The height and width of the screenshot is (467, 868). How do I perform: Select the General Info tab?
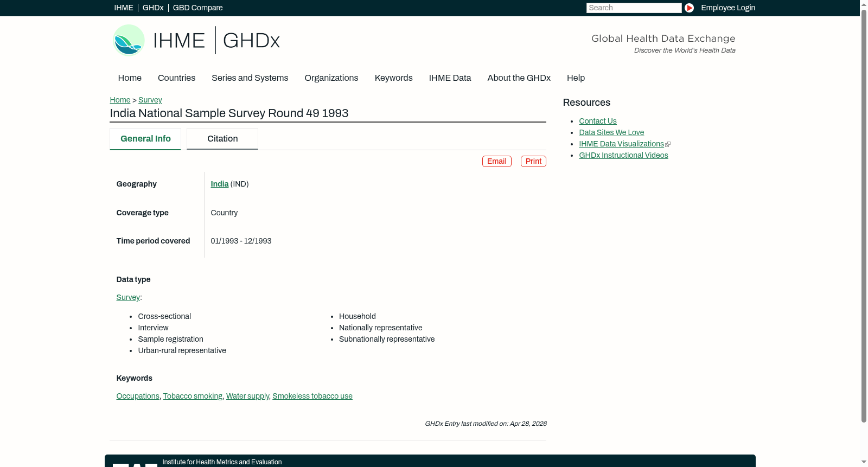click(x=145, y=139)
